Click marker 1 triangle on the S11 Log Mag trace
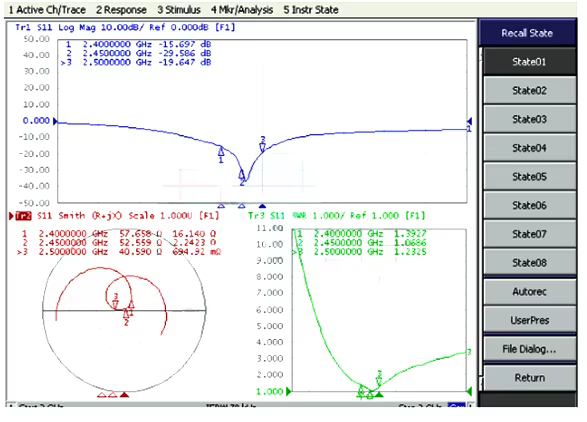Screen dimensions: 587x422 tap(221, 152)
